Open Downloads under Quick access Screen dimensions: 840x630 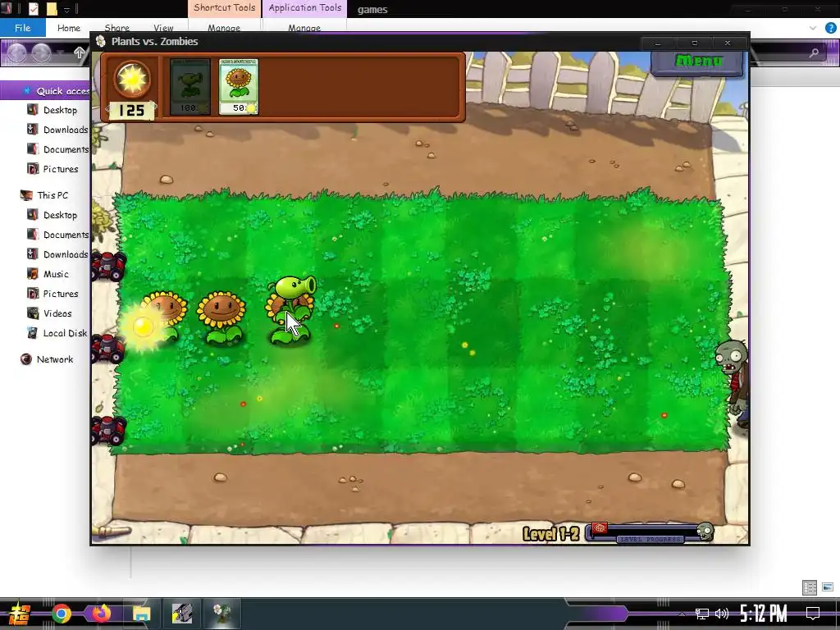66,130
